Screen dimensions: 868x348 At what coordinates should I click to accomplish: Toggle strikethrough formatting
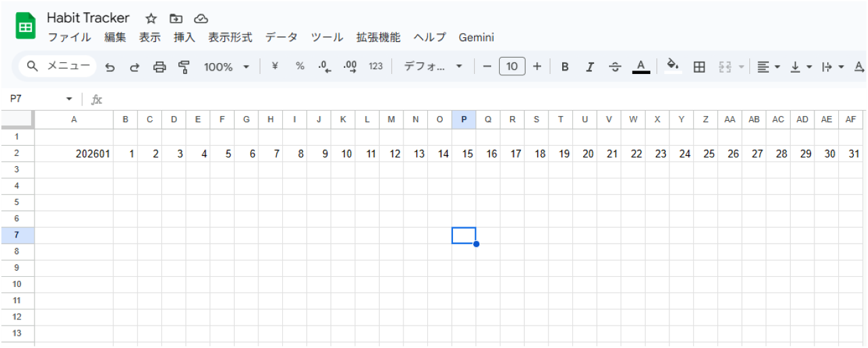pyautogui.click(x=615, y=66)
